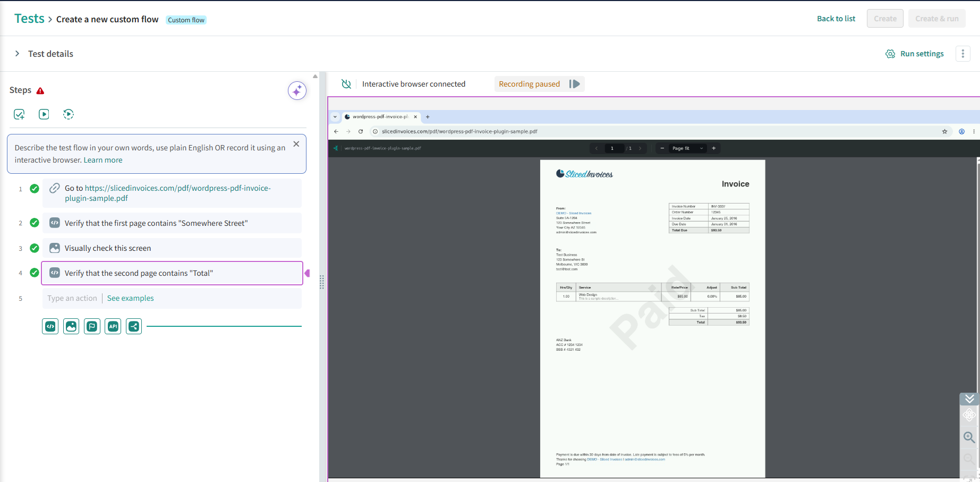Image resolution: width=980 pixels, height=482 pixels.
Task: Click the add validation step icon
Action: pos(19,114)
